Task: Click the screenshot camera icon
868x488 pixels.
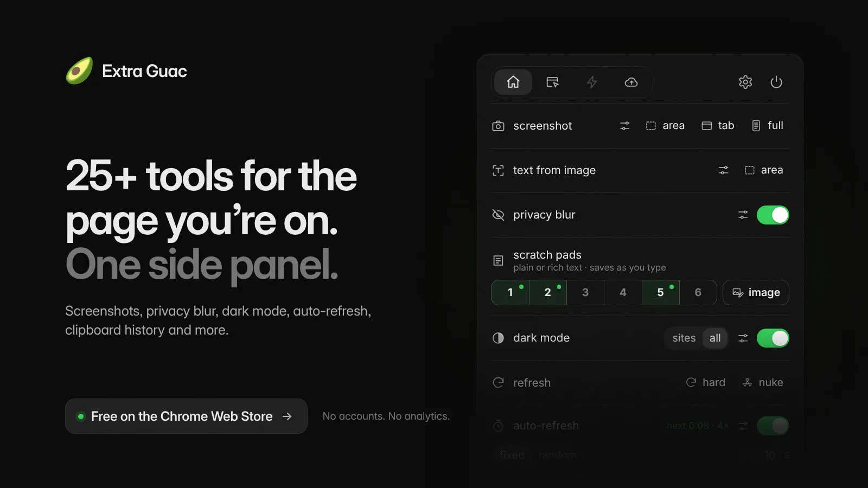Action: [x=498, y=126]
